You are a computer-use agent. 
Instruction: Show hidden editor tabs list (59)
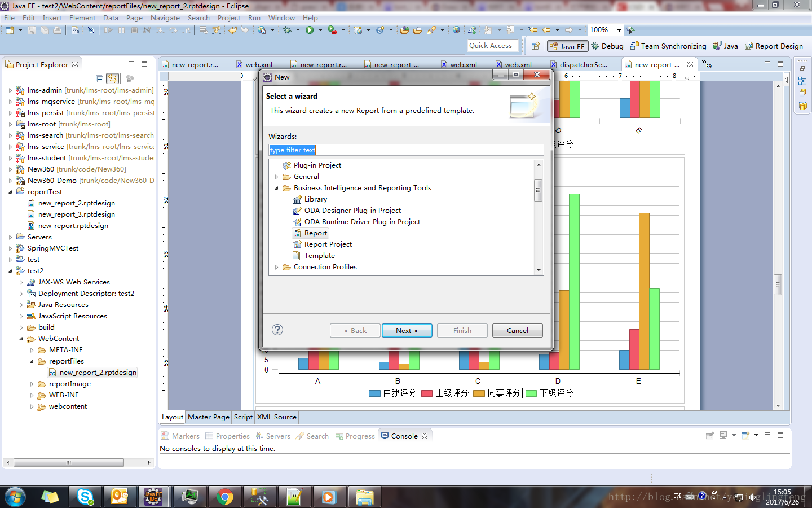click(x=706, y=64)
